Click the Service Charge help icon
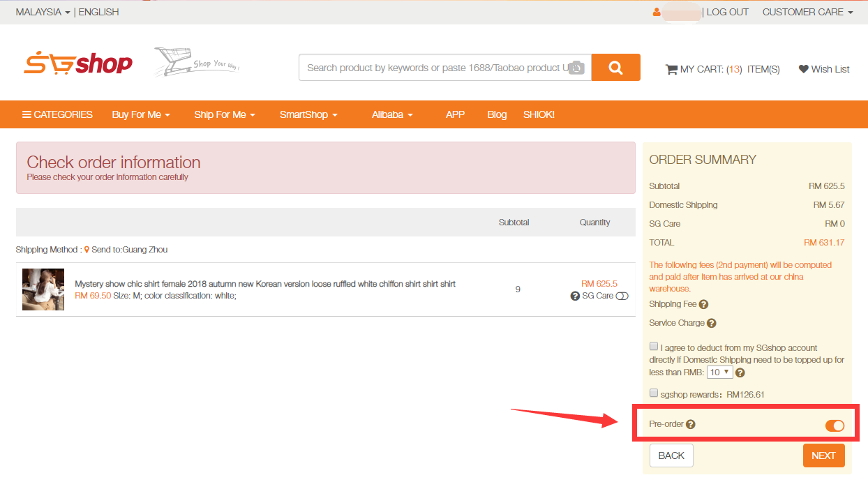This screenshot has width=868, height=482. pyautogui.click(x=711, y=323)
